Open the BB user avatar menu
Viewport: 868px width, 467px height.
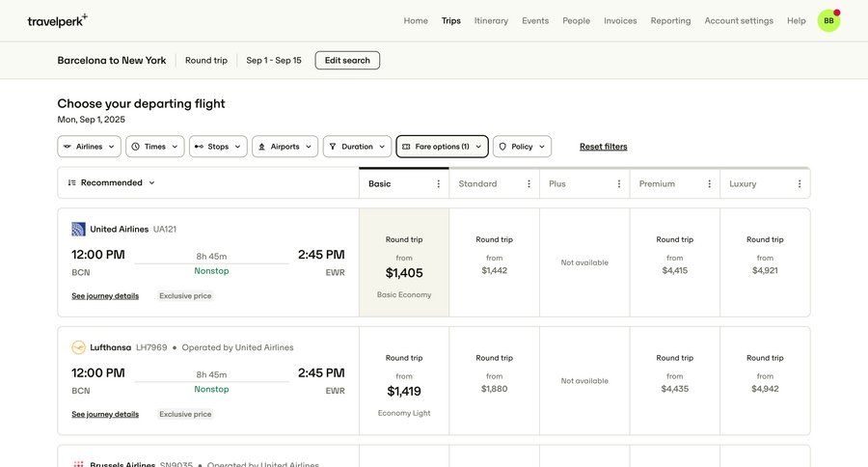[828, 20]
